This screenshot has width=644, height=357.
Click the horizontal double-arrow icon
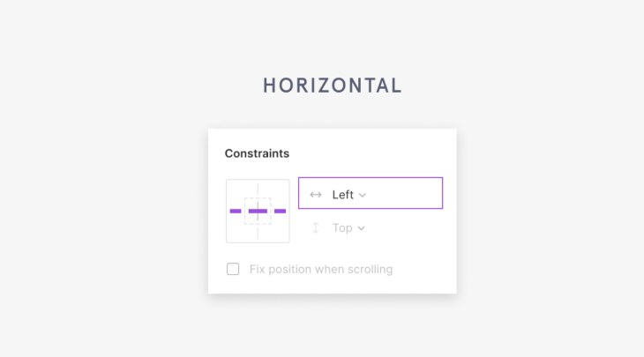tap(316, 195)
